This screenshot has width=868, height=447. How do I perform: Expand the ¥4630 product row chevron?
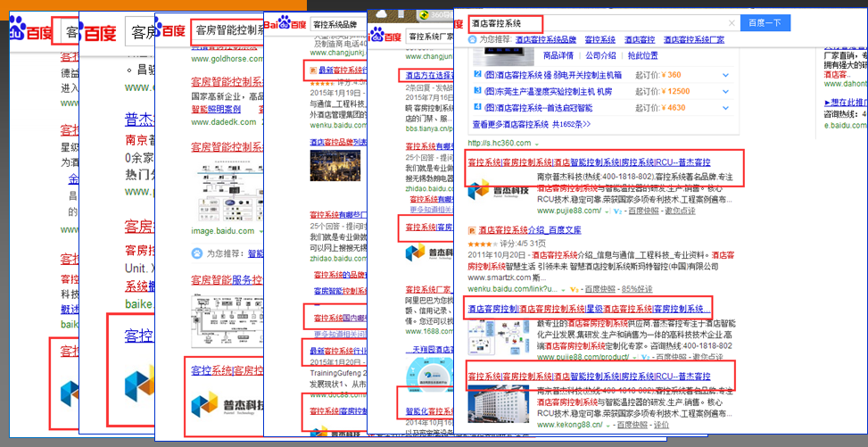coord(726,107)
